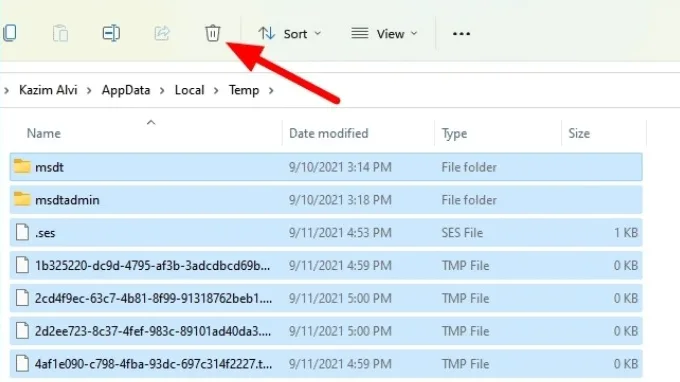Click the 1b325220 file document icon
This screenshot has height=382, width=680.
pos(22,265)
